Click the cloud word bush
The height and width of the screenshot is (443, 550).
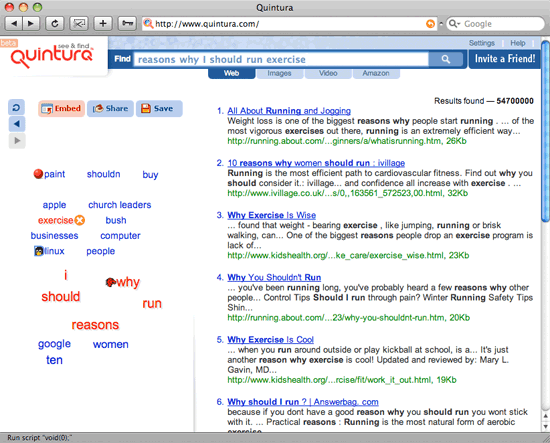[116, 220]
